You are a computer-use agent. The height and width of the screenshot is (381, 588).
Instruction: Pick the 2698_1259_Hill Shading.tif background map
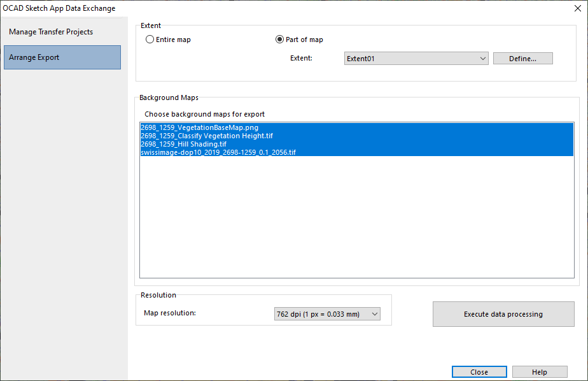pyautogui.click(x=356, y=144)
